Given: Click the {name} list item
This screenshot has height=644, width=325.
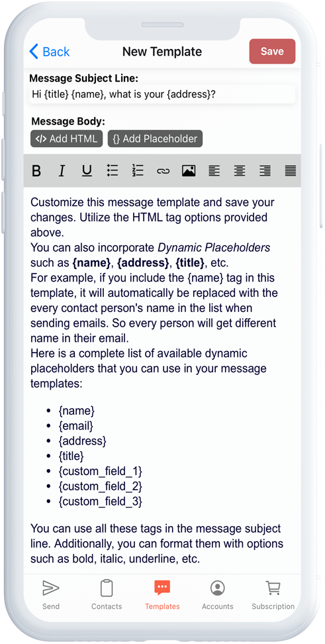Looking at the screenshot, I should click(77, 410).
